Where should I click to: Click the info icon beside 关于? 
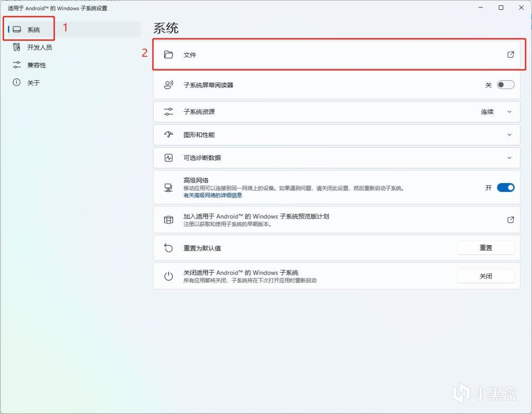[x=16, y=82]
